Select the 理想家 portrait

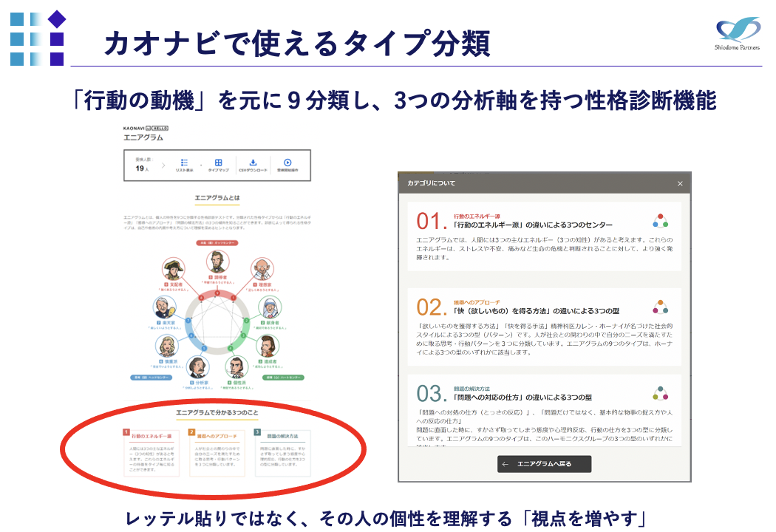point(262,269)
